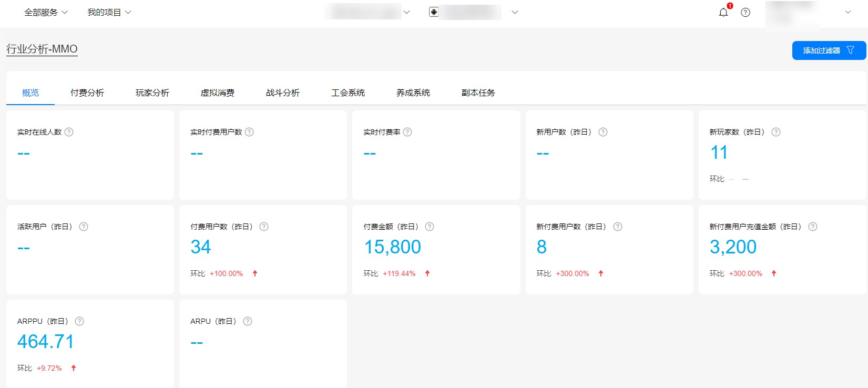The width and height of the screenshot is (868, 388).
Task: Switch to the 虚拟消费 tab
Action: (218, 93)
